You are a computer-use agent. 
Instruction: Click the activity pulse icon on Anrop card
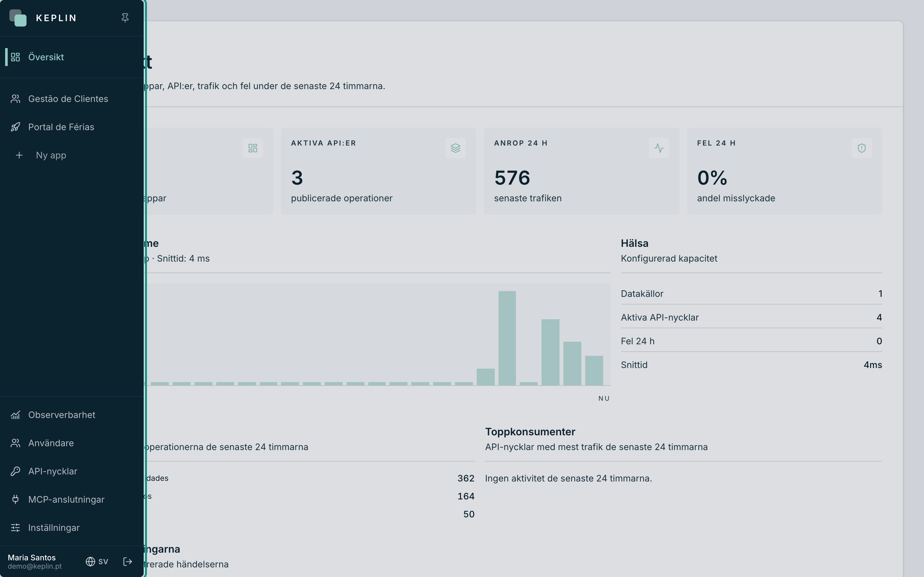[x=659, y=148]
